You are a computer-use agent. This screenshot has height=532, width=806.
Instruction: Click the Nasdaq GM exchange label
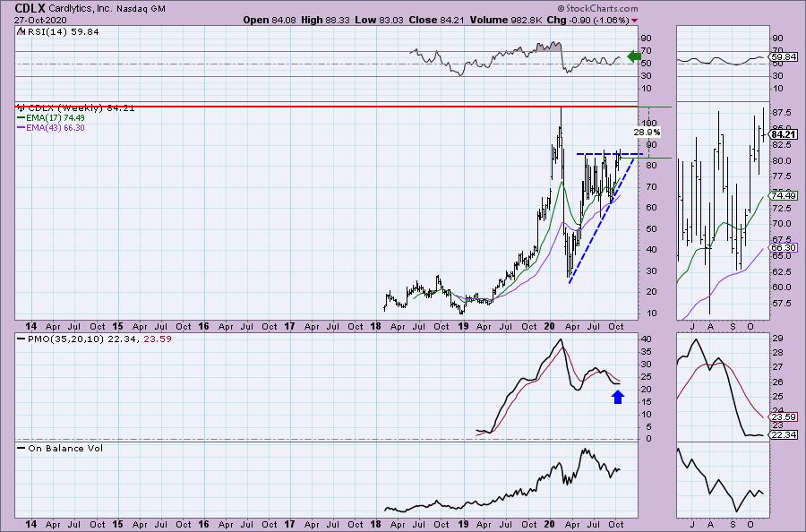(x=141, y=9)
